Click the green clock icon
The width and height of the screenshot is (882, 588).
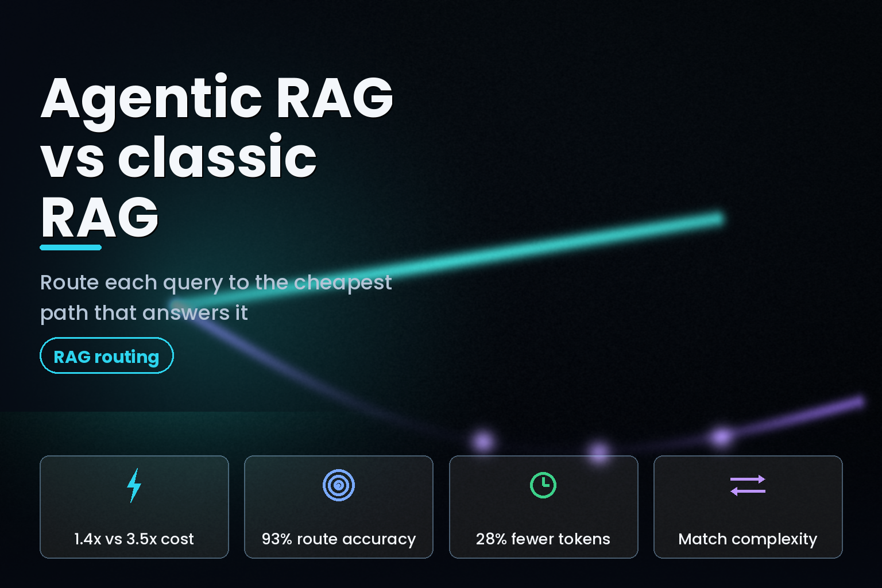pos(543,485)
